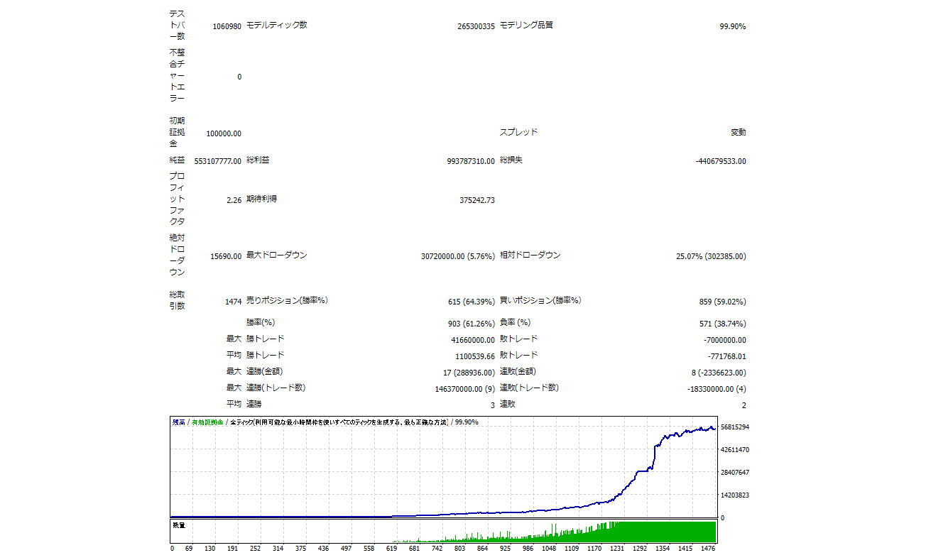Viewport: 931px width, 560px height.
Task: Select the 期待利得 value 375242.73
Action: (477, 200)
